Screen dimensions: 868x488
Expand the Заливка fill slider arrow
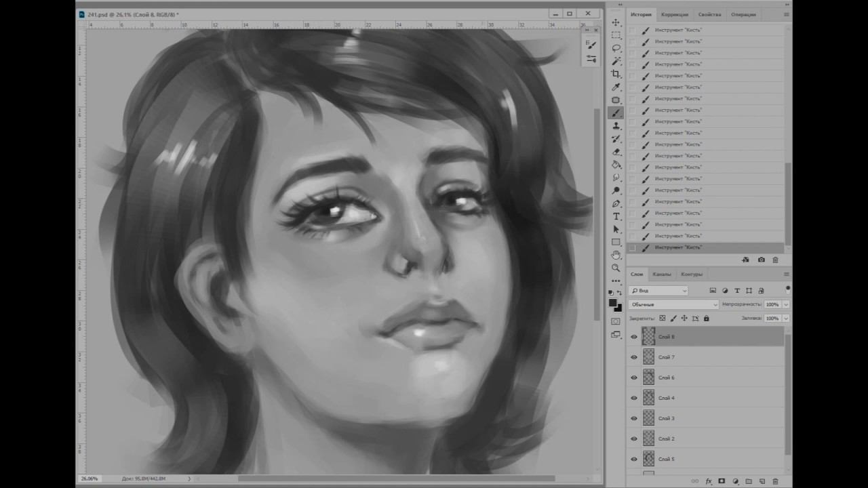786,318
